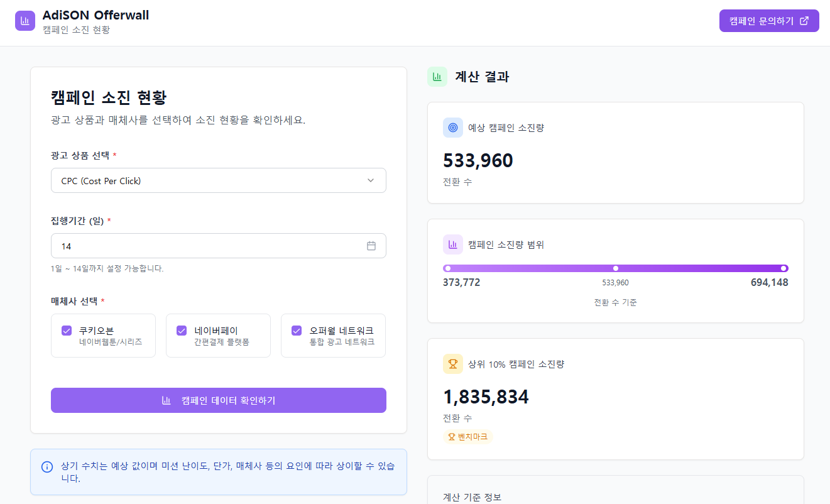Screen dimensions: 830x504
Task: Click the 광고 상품과 매체사를 선택하여 description
Action: point(178,120)
